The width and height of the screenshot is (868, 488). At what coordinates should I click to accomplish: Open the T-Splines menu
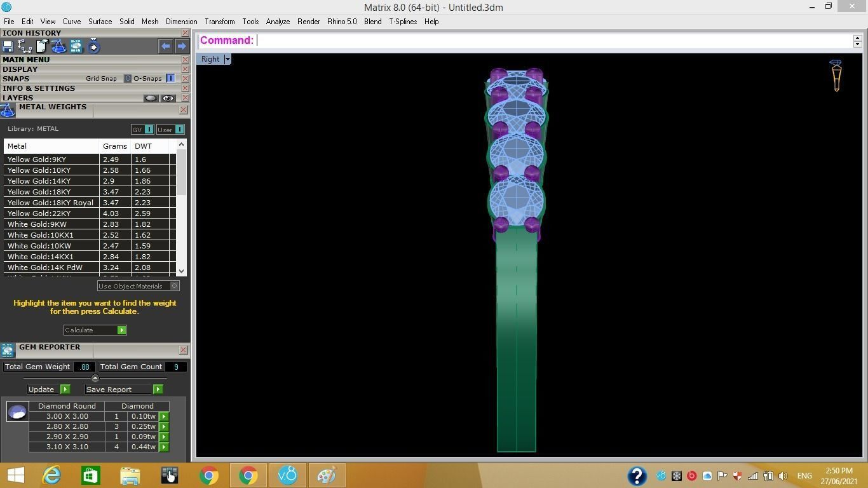tap(403, 22)
